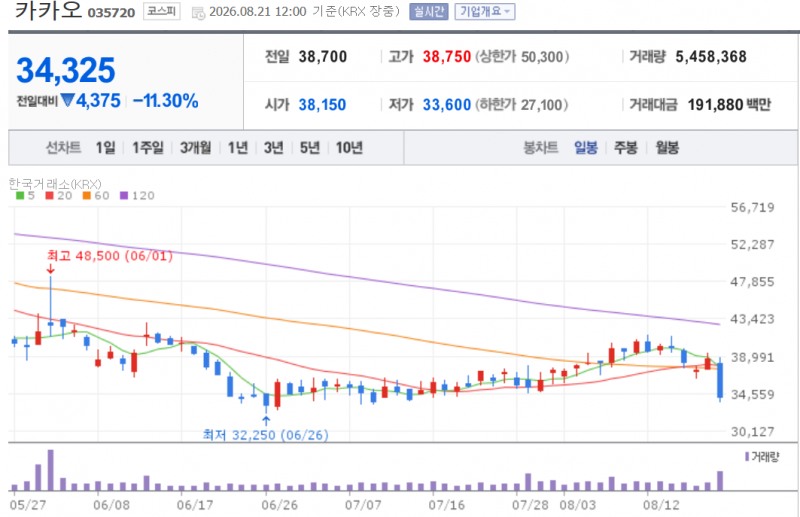
Task: Switch to the 3개월 chart range
Action: coord(195,148)
